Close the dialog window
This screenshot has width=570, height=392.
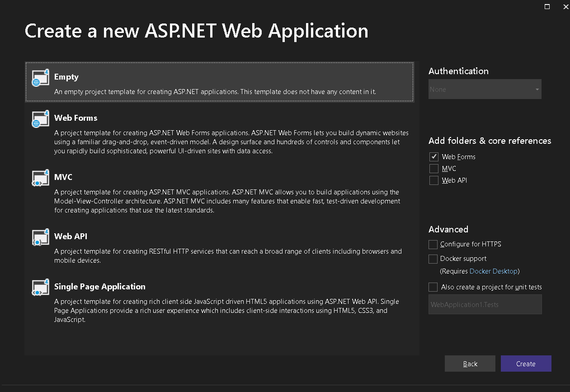pos(565,6)
